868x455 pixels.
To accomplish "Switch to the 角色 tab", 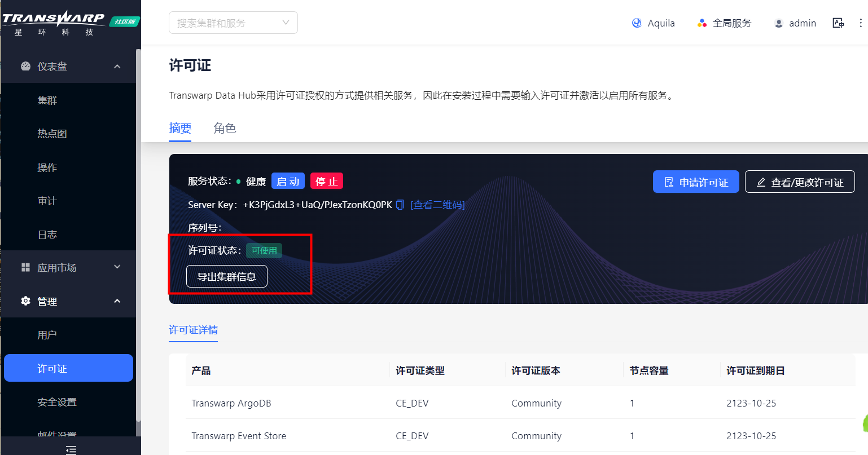I will click(225, 128).
